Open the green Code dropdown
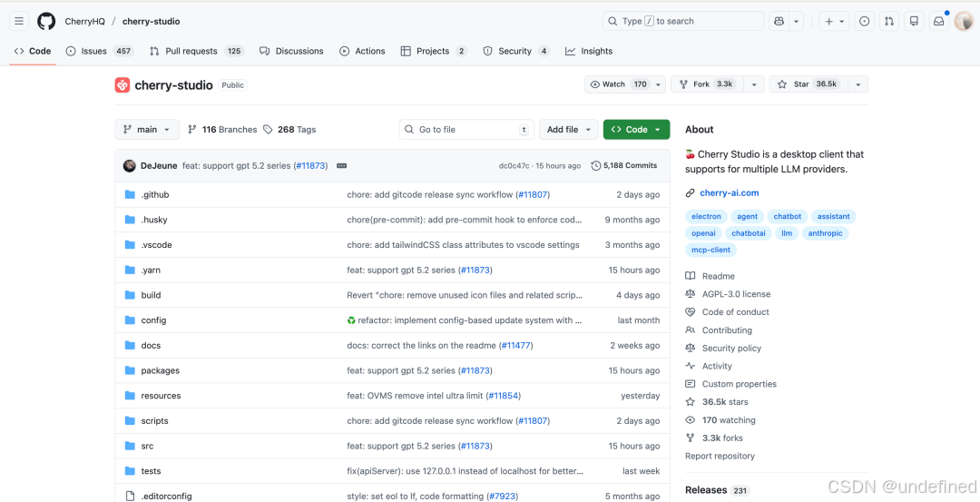Image resolution: width=980 pixels, height=502 pixels. click(636, 130)
